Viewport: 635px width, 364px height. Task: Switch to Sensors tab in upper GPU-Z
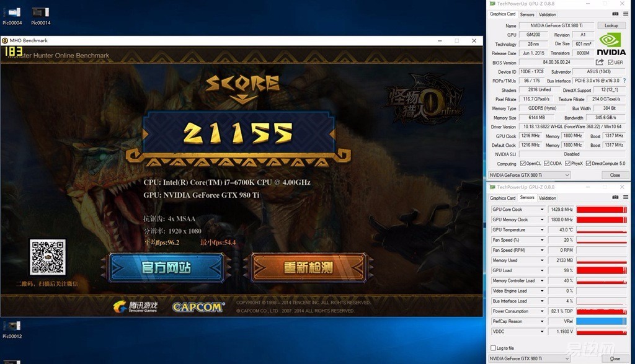pos(527,14)
